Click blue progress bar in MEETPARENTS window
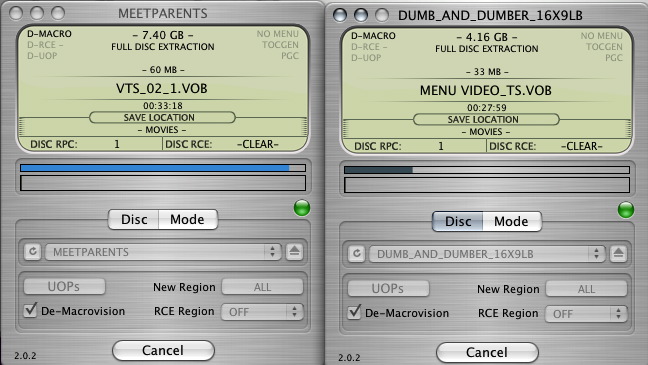 [x=163, y=168]
